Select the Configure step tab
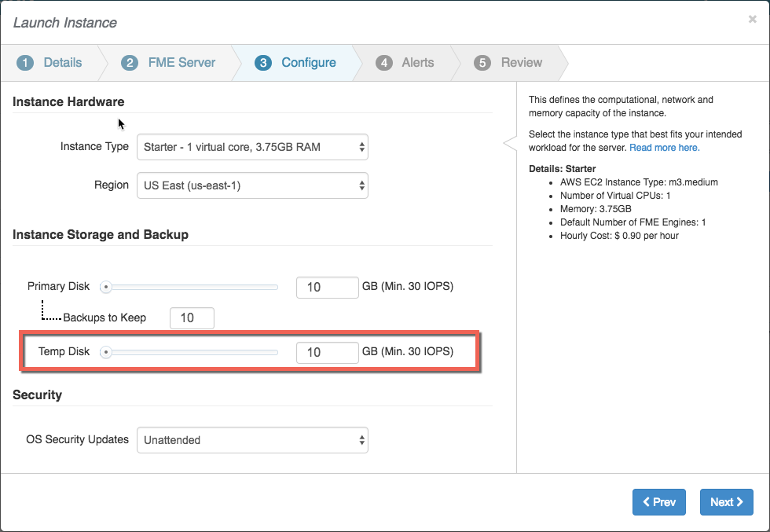Image resolution: width=770 pixels, height=532 pixels. click(x=295, y=63)
